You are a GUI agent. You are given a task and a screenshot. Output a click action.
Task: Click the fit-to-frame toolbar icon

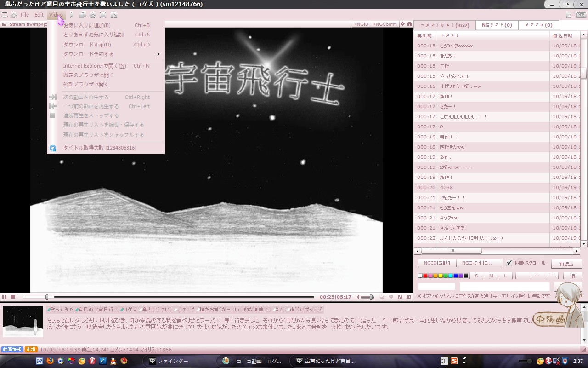point(103,15)
